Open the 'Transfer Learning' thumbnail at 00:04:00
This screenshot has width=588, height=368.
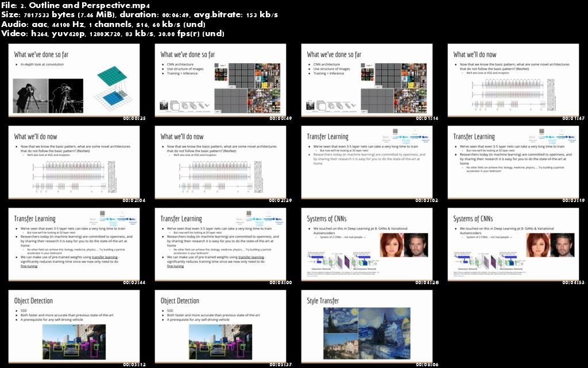click(x=221, y=244)
